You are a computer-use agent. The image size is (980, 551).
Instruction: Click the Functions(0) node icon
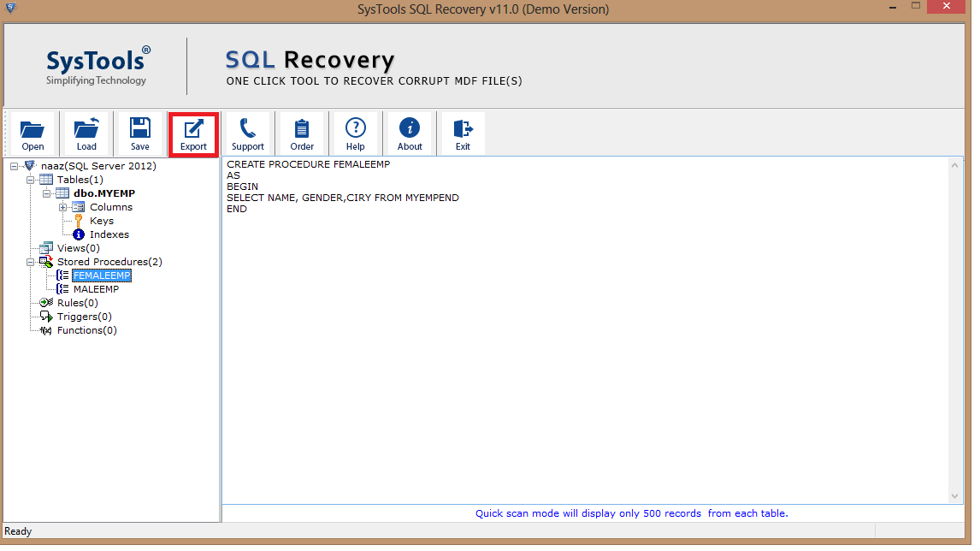pyautogui.click(x=46, y=330)
